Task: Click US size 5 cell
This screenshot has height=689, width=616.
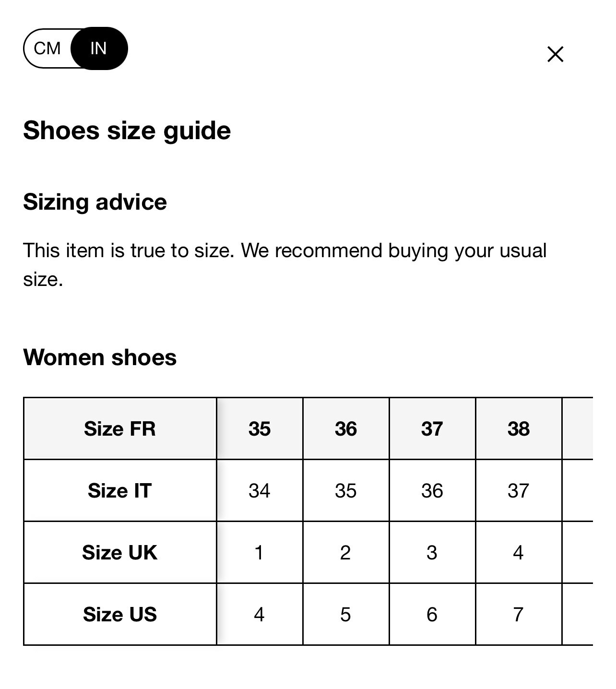Action: (346, 614)
